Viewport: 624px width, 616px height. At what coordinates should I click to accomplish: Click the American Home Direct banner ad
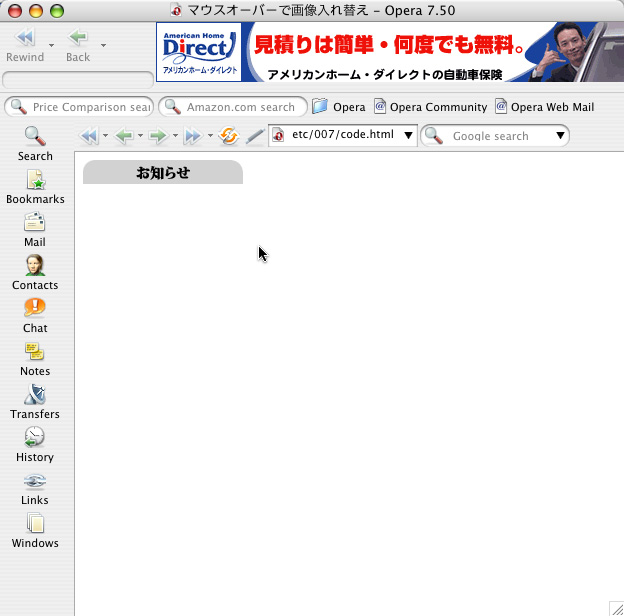tap(390, 52)
